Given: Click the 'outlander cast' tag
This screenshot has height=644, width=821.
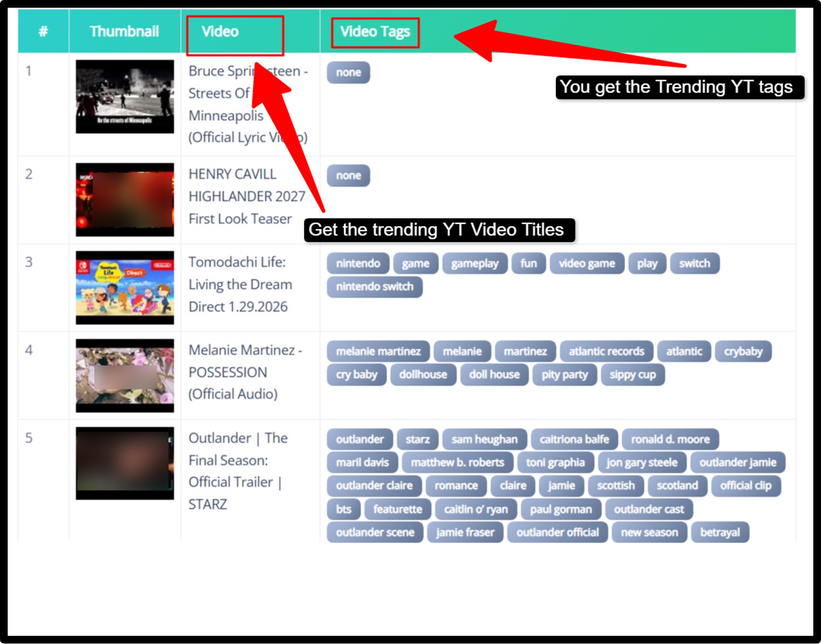Looking at the screenshot, I should pyautogui.click(x=648, y=509).
